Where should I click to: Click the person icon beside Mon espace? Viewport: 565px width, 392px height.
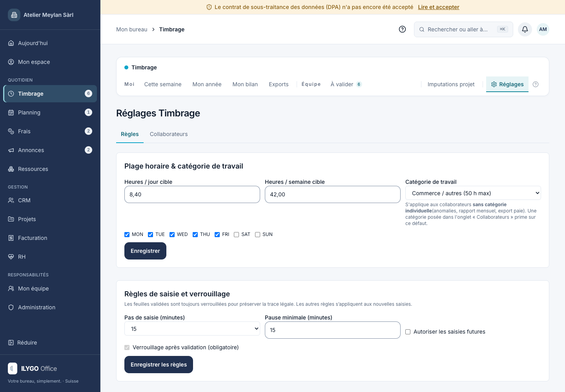(11, 62)
